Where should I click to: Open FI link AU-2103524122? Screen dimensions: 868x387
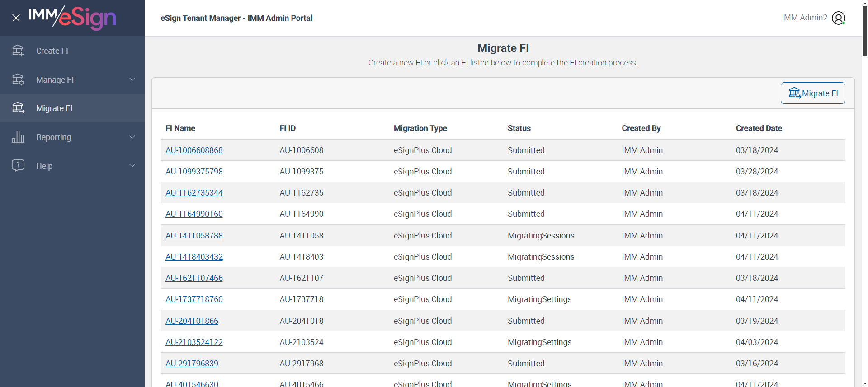[x=194, y=342]
